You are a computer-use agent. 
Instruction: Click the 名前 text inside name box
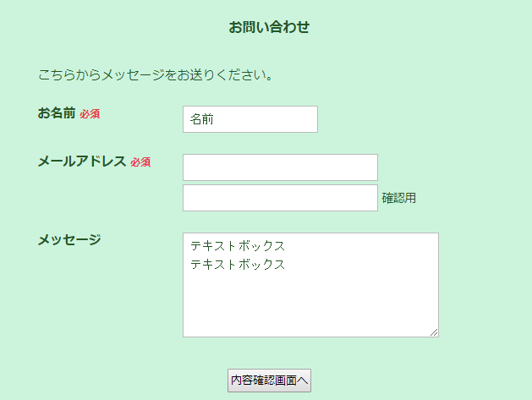201,119
